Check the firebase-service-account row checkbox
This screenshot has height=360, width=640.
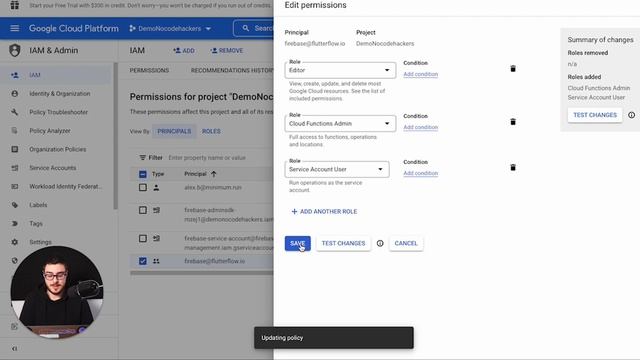142,238
